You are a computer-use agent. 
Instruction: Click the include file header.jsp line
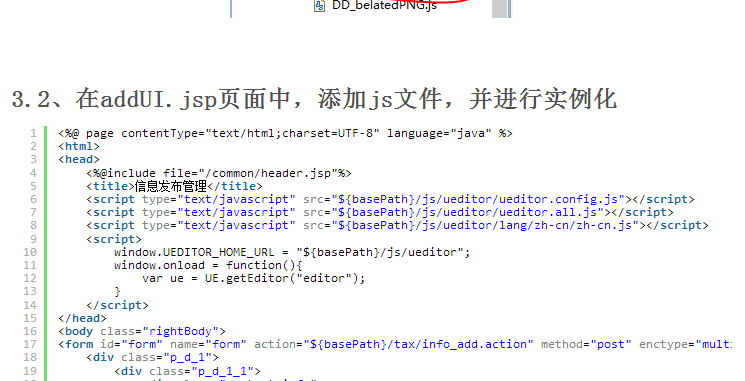(x=219, y=173)
